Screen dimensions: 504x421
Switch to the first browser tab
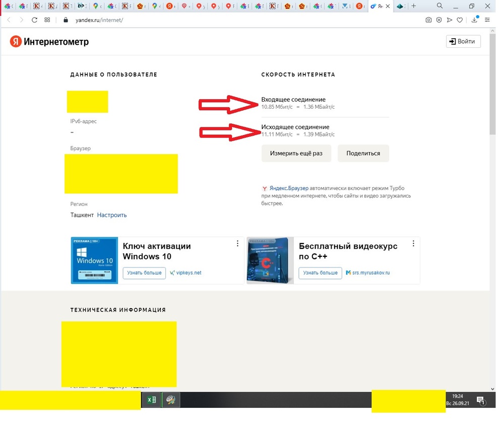click(8, 6)
